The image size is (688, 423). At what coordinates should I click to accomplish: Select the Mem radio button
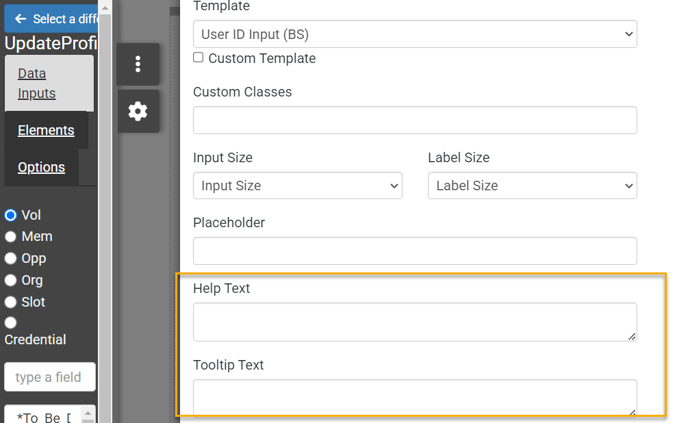[11, 237]
